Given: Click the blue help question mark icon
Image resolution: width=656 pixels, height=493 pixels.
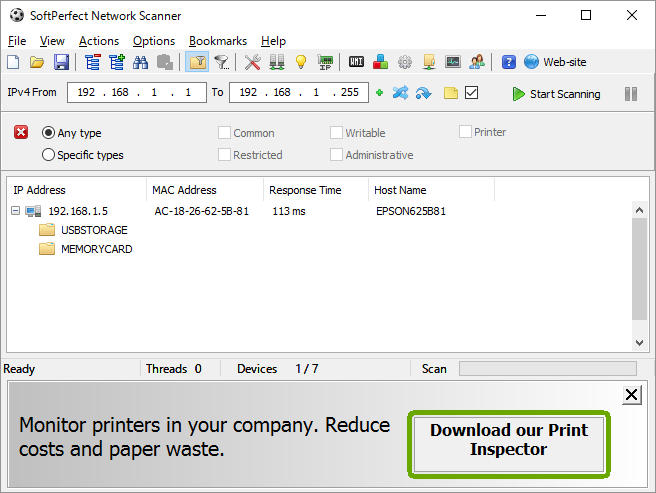Looking at the screenshot, I should pos(509,62).
